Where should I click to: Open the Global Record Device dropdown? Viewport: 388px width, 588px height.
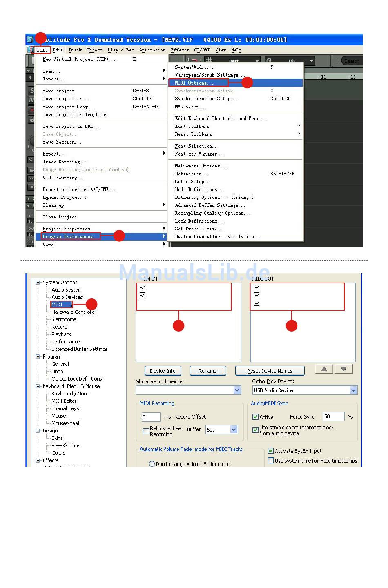coord(237,390)
